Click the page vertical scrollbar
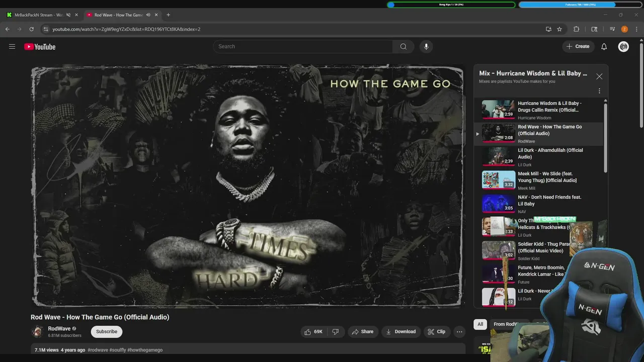644x362 pixels. pos(641,85)
